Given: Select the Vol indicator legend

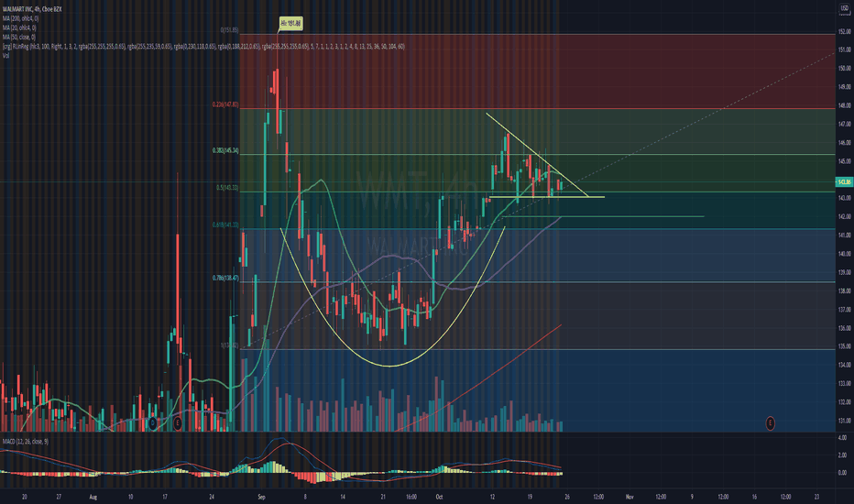Looking at the screenshot, I should (5, 56).
